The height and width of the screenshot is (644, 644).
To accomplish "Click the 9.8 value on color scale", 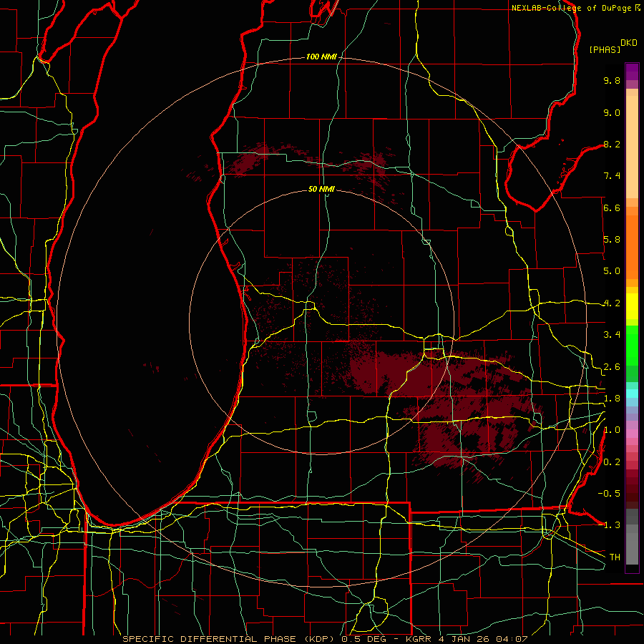I will point(612,80).
